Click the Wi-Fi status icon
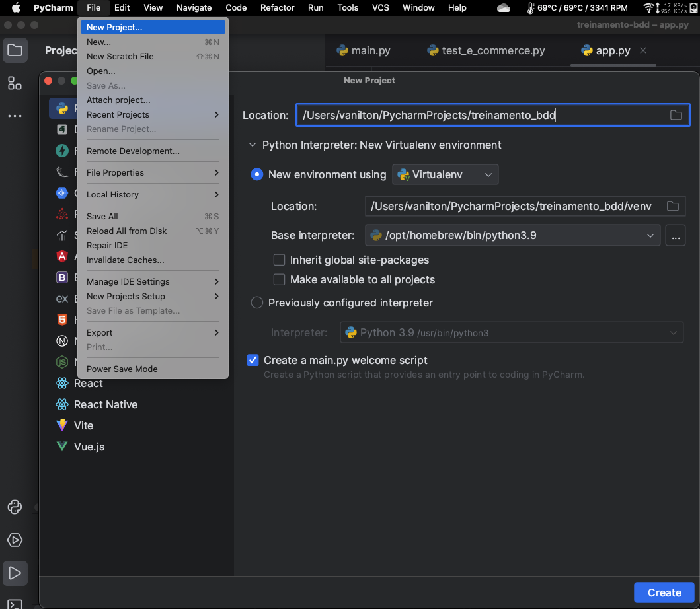700x609 pixels. [648, 7]
